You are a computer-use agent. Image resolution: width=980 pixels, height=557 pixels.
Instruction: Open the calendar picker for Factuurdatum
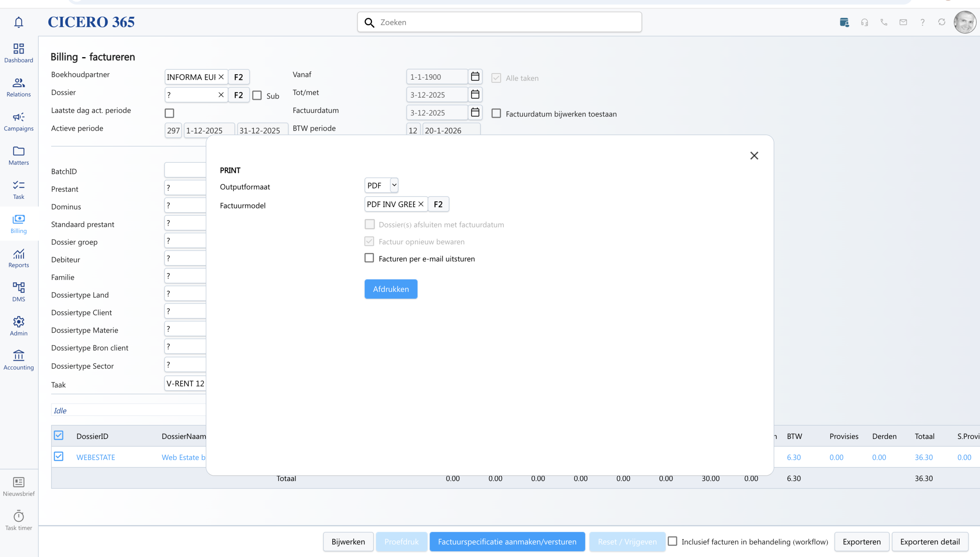(475, 112)
